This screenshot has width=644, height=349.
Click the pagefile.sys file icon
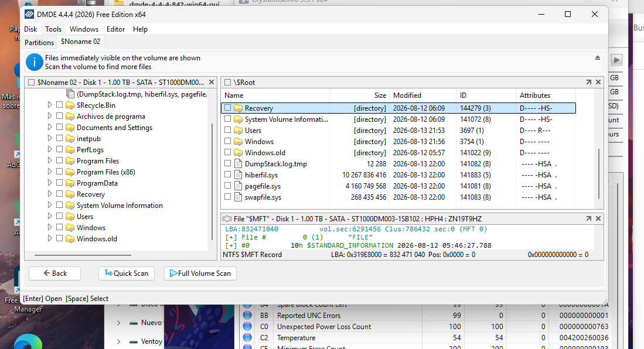tap(238, 186)
